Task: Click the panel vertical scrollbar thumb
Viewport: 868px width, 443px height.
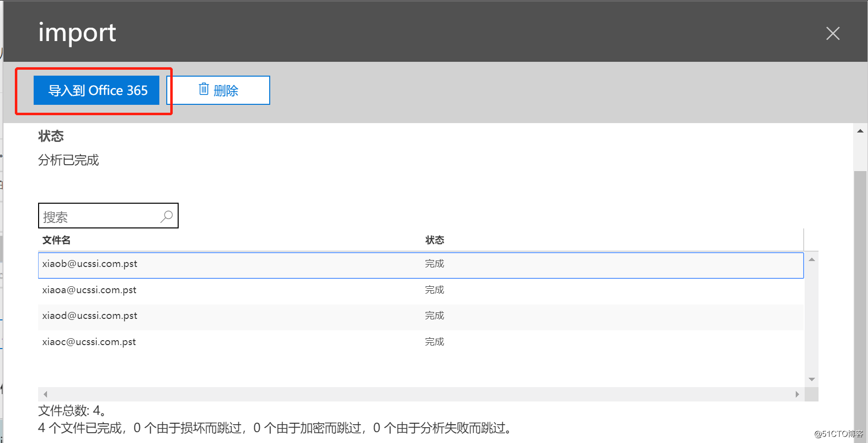Action: click(x=860, y=307)
